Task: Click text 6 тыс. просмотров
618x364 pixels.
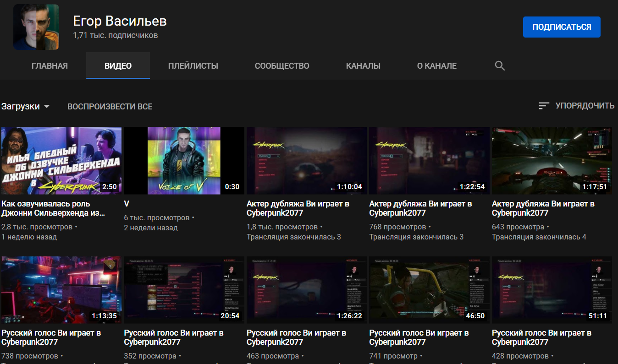Action: (157, 217)
